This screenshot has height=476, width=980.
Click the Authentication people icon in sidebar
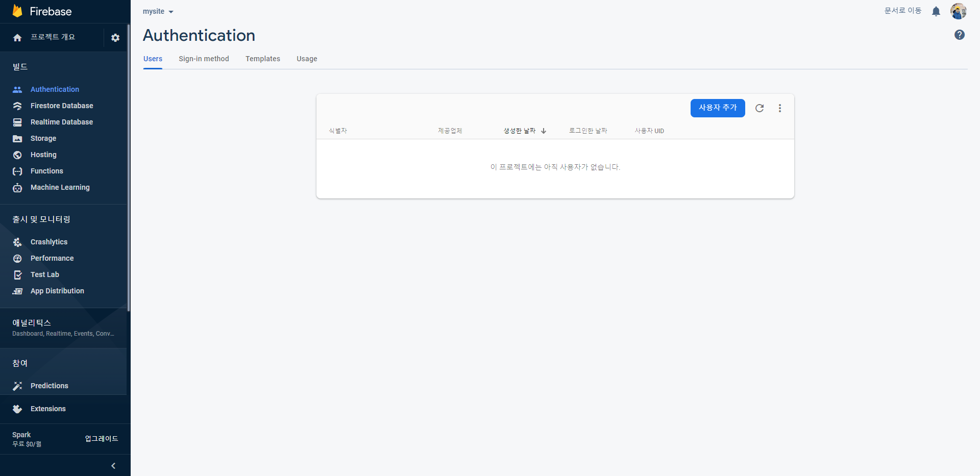click(17, 90)
